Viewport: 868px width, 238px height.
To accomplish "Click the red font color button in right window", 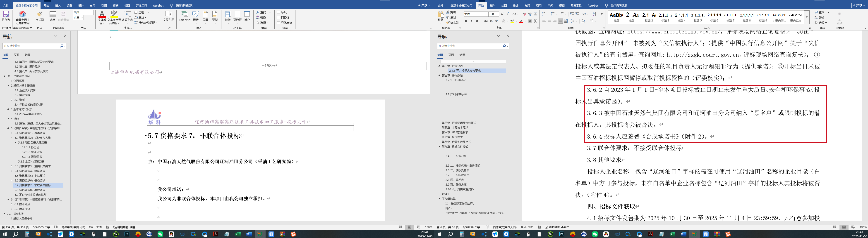I will 521,21.
